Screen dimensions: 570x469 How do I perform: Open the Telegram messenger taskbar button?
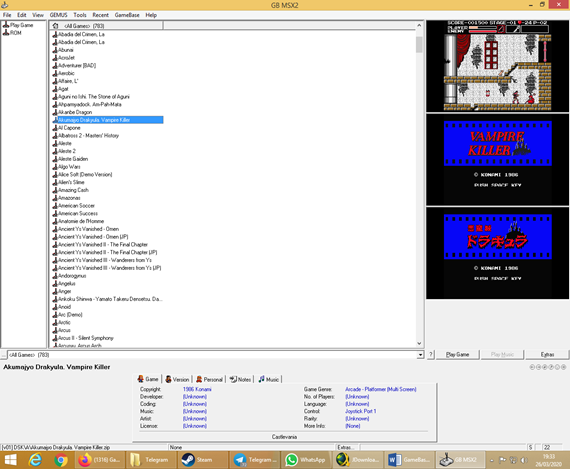click(x=254, y=460)
